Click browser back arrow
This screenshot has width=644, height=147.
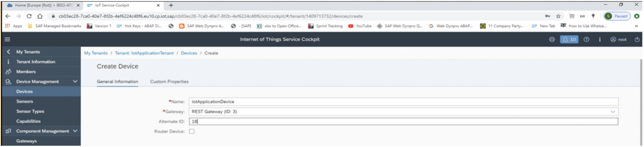pyautogui.click(x=8, y=16)
